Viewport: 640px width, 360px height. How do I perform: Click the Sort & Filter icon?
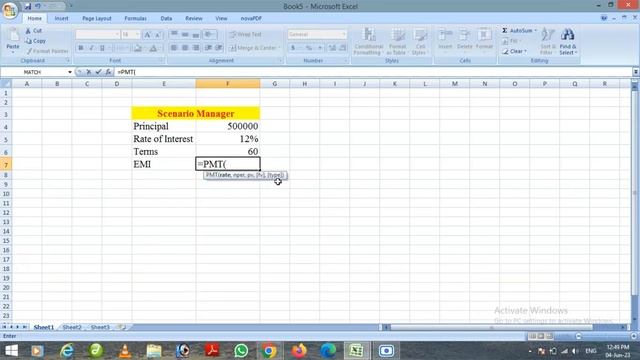pos(547,35)
